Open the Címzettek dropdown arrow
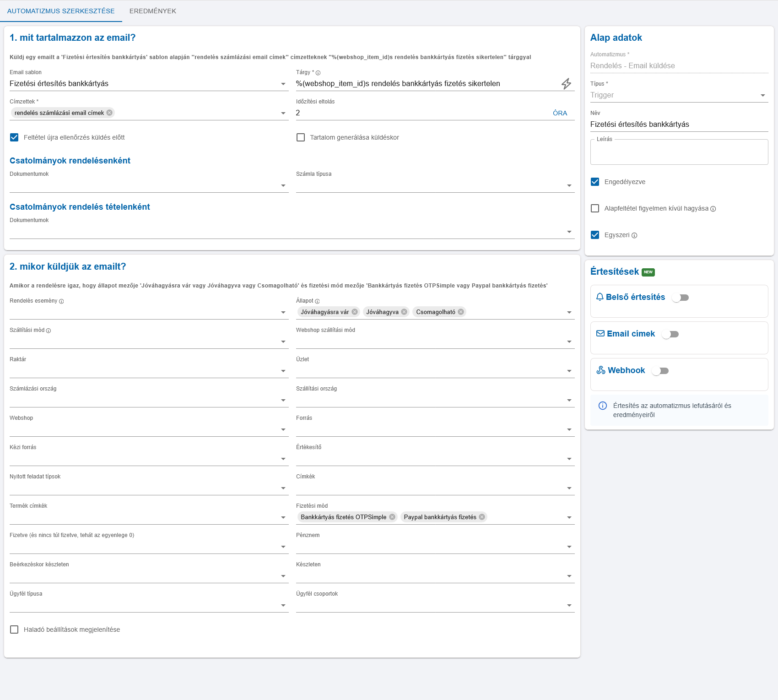This screenshot has width=778, height=700. tap(283, 113)
